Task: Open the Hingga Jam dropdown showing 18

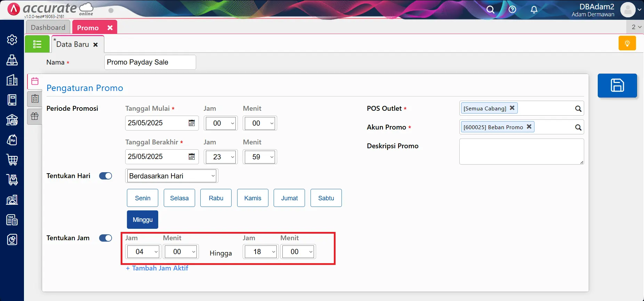Action: (x=261, y=252)
